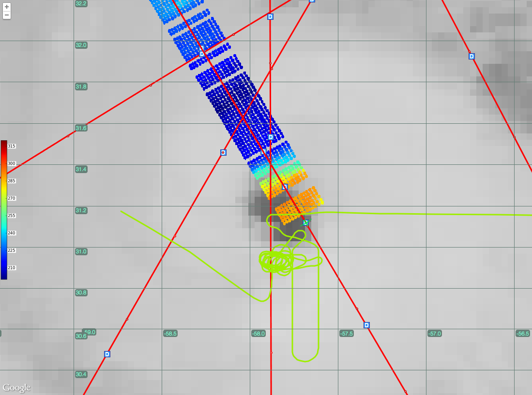
Task: Click the -58.0 longitude label
Action: point(258,334)
